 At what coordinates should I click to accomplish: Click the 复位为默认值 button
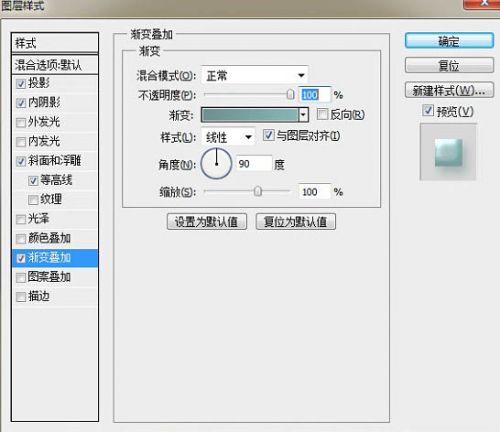click(x=296, y=222)
